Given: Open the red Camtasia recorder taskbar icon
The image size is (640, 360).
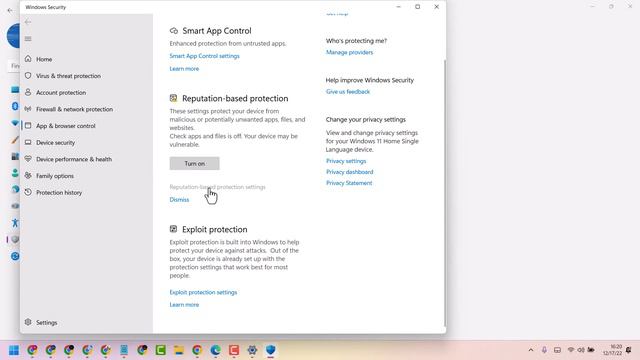Looking at the screenshot, I should 234,350.
